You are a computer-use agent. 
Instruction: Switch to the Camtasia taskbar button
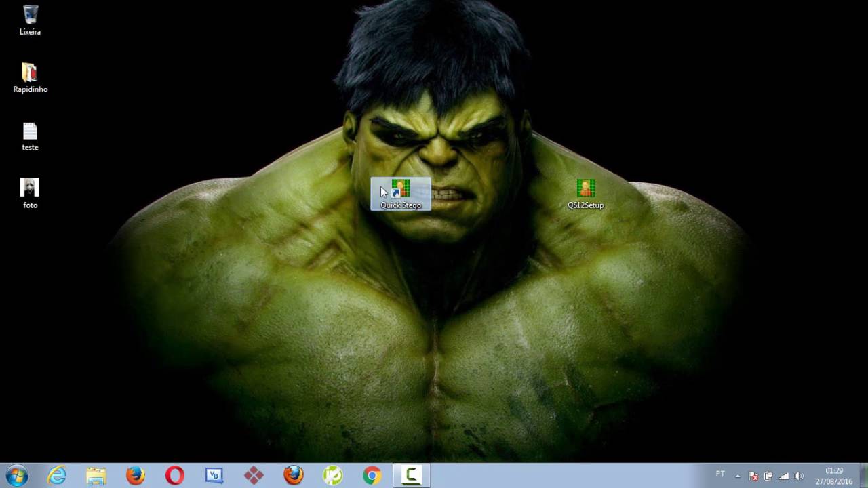point(412,476)
